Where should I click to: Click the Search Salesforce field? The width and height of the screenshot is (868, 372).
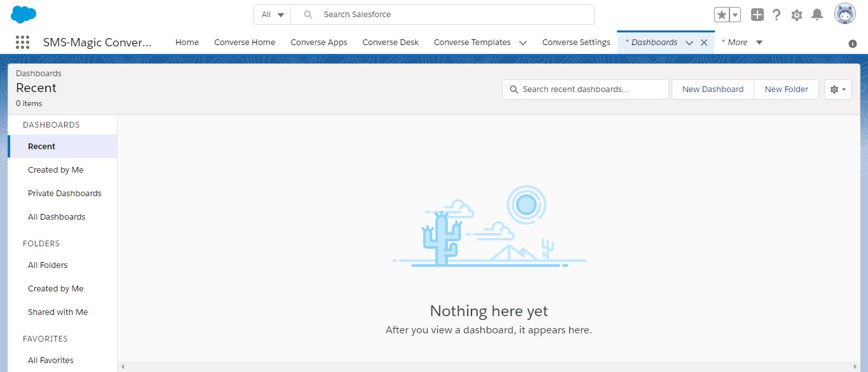[x=442, y=15]
